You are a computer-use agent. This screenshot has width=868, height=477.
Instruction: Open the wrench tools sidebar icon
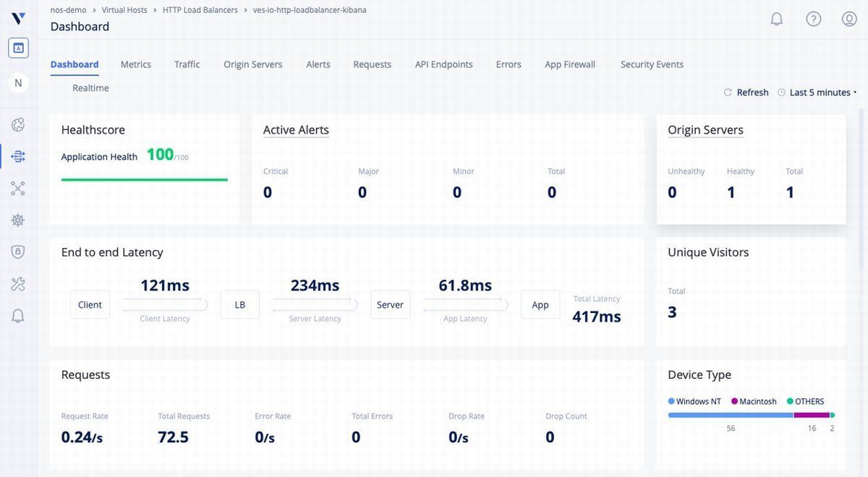coord(18,284)
